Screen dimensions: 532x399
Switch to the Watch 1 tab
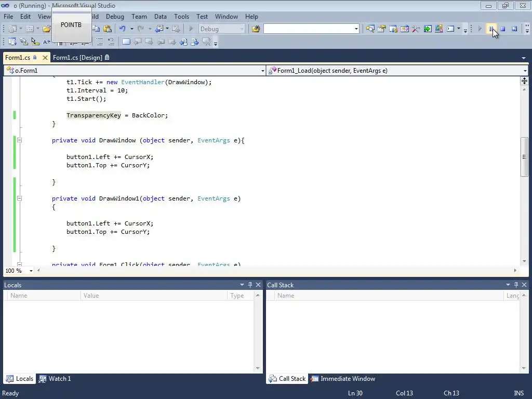55,379
